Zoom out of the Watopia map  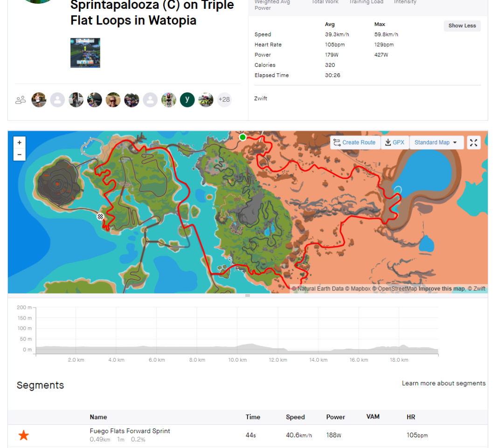[x=19, y=154]
